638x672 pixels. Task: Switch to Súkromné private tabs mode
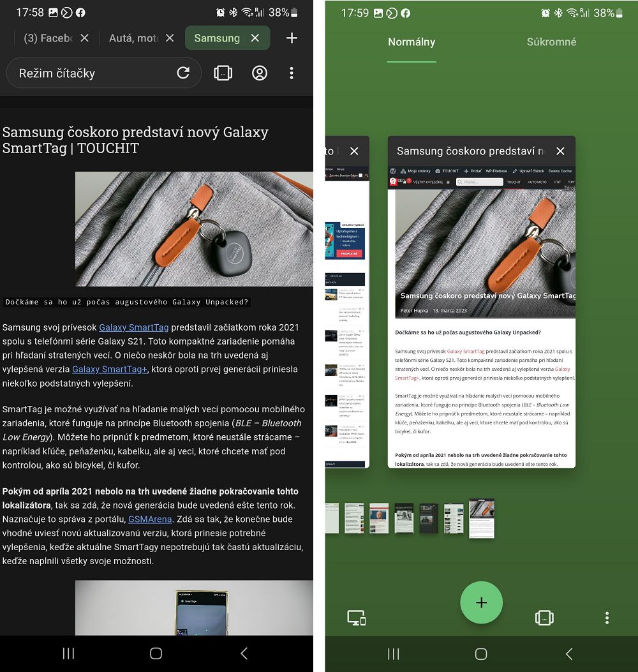551,42
